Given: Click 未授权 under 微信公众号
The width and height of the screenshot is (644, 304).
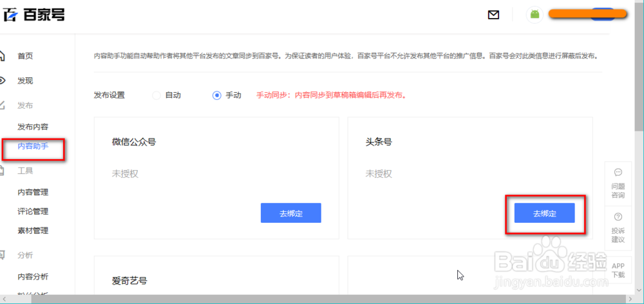Looking at the screenshot, I should tap(125, 174).
